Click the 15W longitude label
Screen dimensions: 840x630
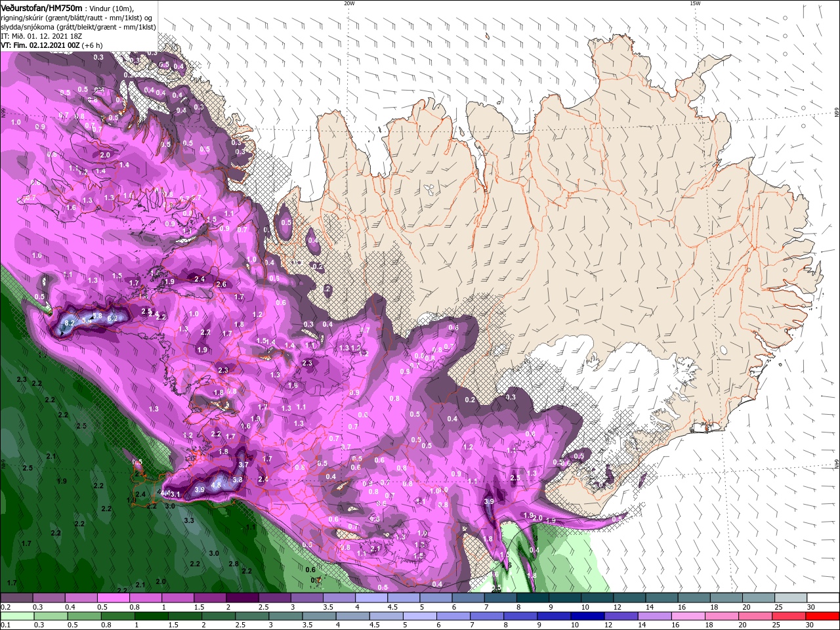pos(695,3)
